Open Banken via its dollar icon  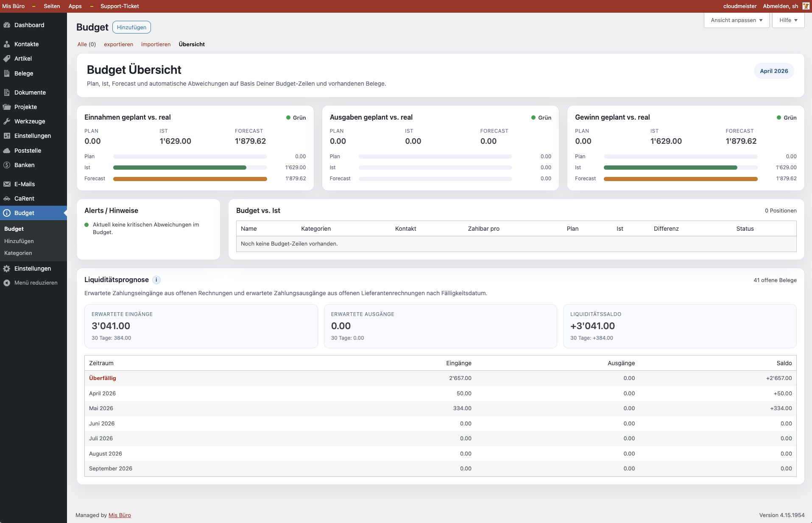coord(7,165)
